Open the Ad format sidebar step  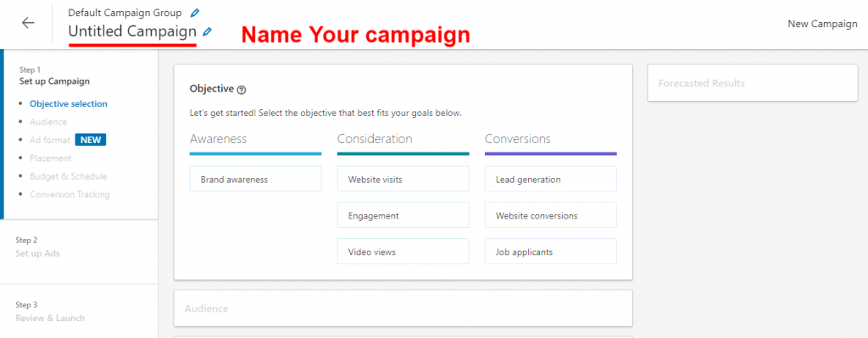coord(50,140)
